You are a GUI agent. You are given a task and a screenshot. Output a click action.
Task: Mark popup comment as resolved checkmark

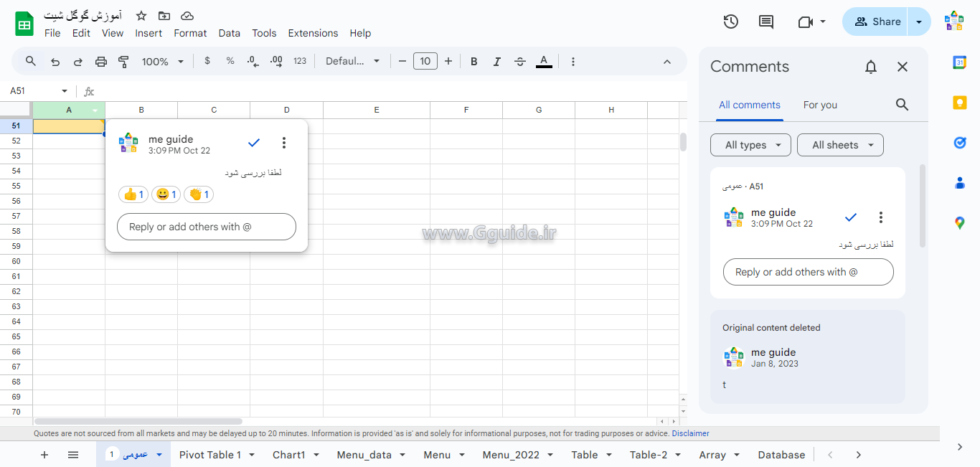(253, 143)
